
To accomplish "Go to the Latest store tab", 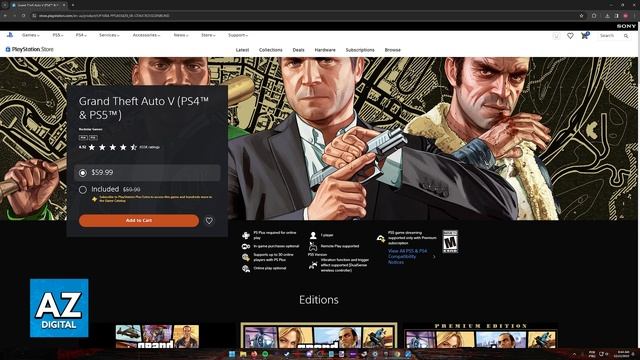I will [242, 50].
